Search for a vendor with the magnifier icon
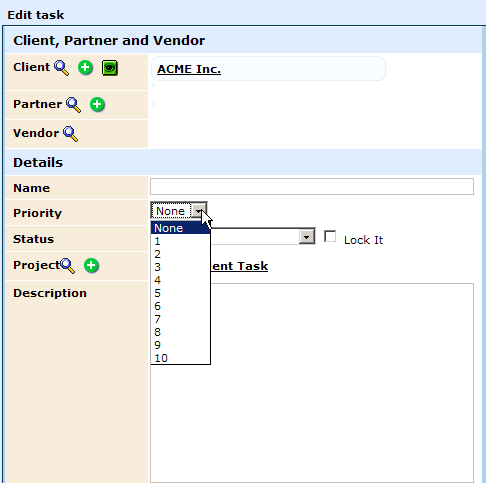This screenshot has height=483, width=486. pos(71,134)
